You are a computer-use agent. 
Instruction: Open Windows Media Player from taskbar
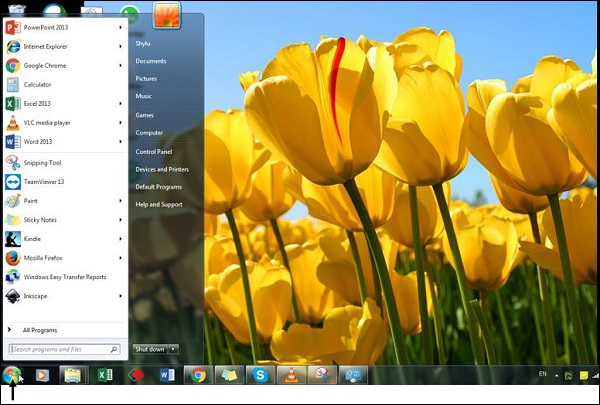pos(42,375)
